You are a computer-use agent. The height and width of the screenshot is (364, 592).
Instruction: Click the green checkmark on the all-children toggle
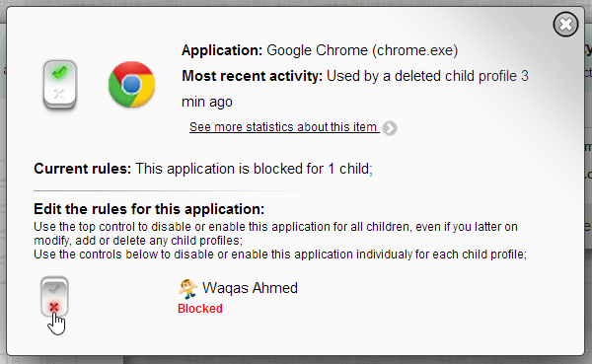(x=59, y=72)
